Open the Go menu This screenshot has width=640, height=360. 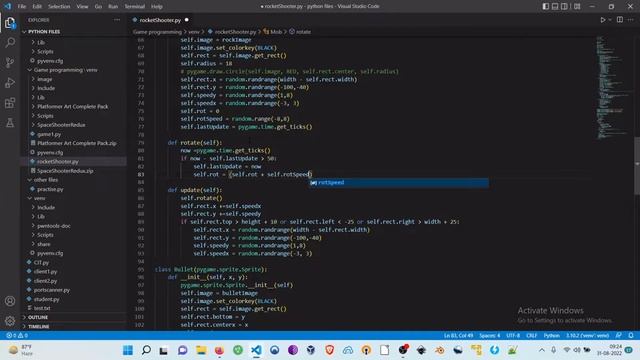(x=98, y=7)
